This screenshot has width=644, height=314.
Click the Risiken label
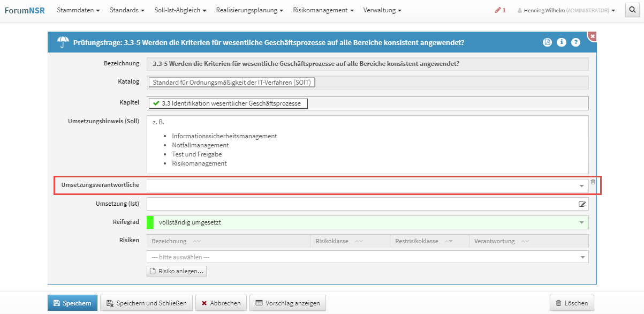(129, 240)
